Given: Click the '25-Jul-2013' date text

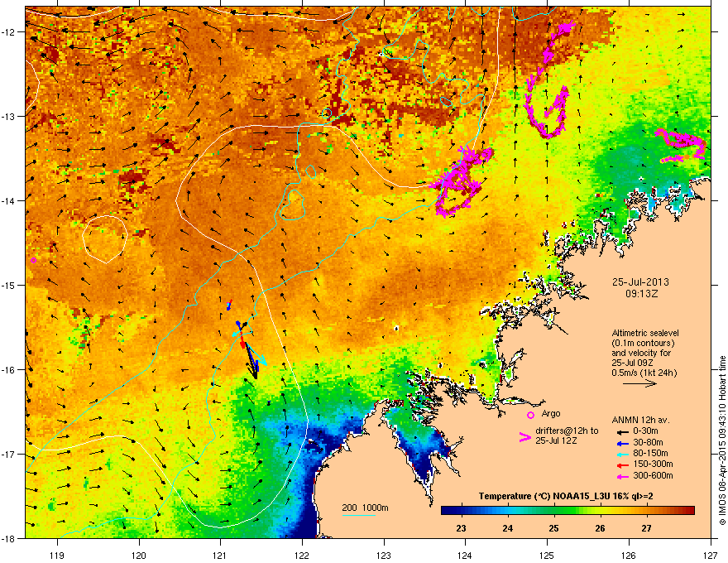Looking at the screenshot, I should tap(640, 282).
